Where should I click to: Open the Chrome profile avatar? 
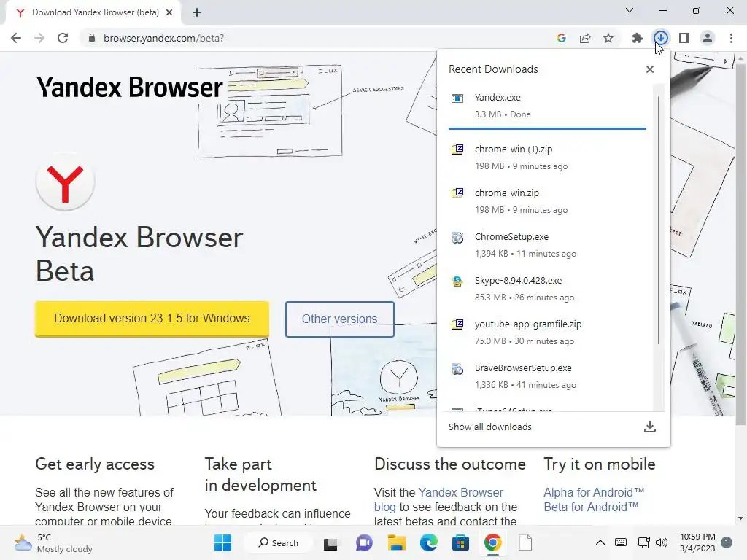pos(708,38)
